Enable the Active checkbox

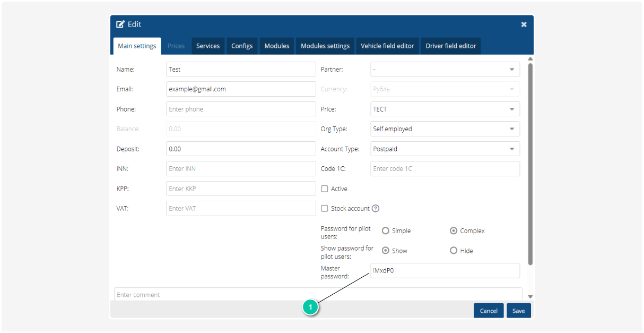tap(325, 189)
